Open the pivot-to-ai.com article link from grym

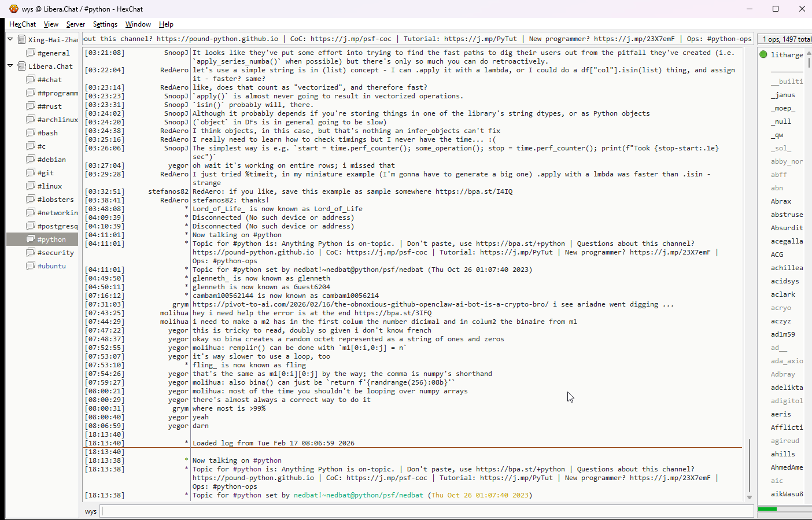pyautogui.click(x=371, y=304)
